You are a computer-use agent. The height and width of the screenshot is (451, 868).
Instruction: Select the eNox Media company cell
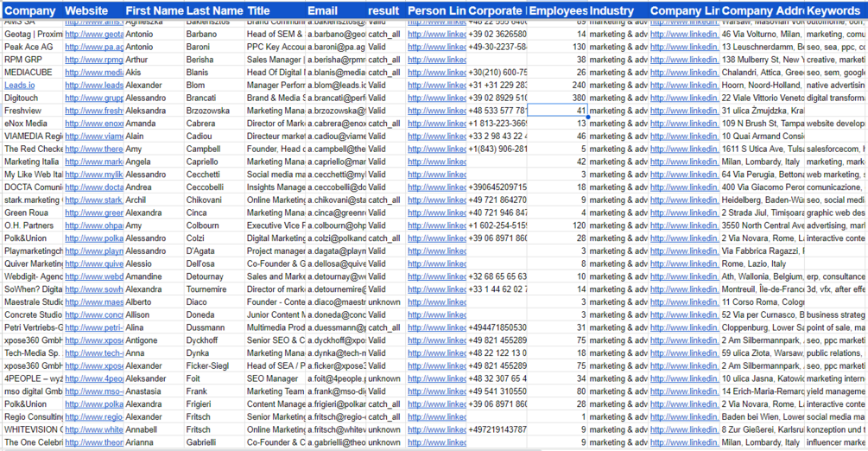[32, 123]
